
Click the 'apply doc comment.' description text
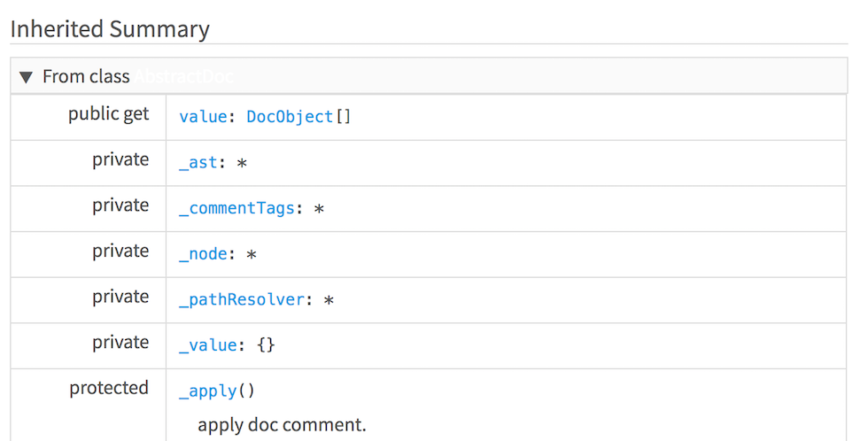coord(282,425)
